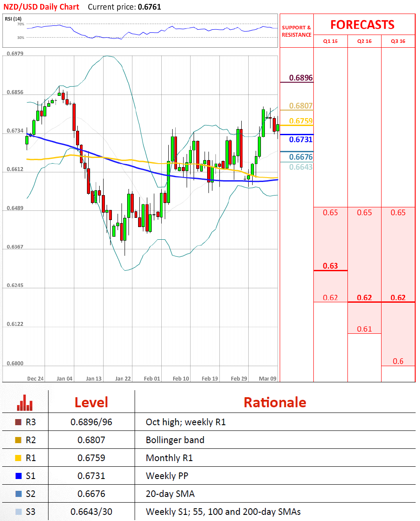The image size is (420, 521).
Task: Click support level label 0.6731
Action: pyautogui.click(x=301, y=140)
